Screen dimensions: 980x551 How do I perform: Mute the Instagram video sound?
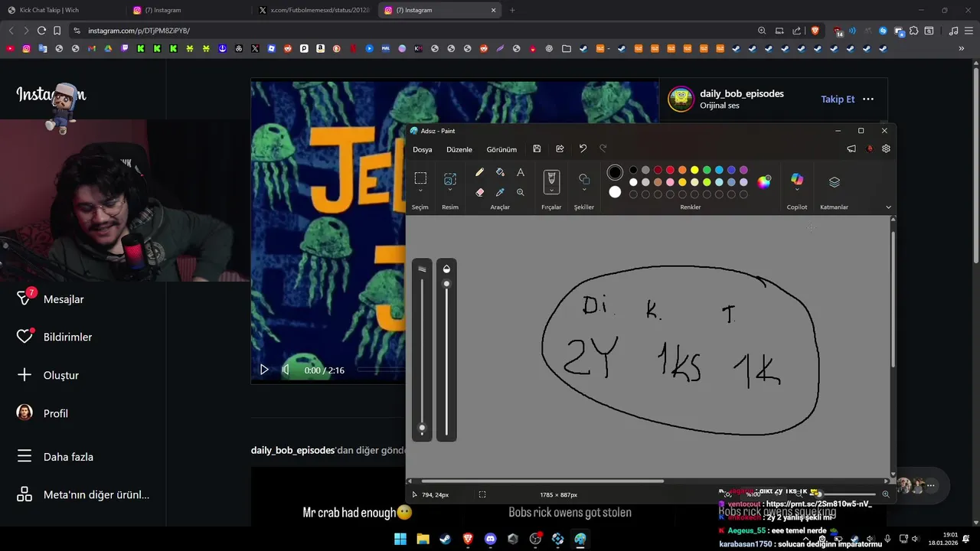286,370
